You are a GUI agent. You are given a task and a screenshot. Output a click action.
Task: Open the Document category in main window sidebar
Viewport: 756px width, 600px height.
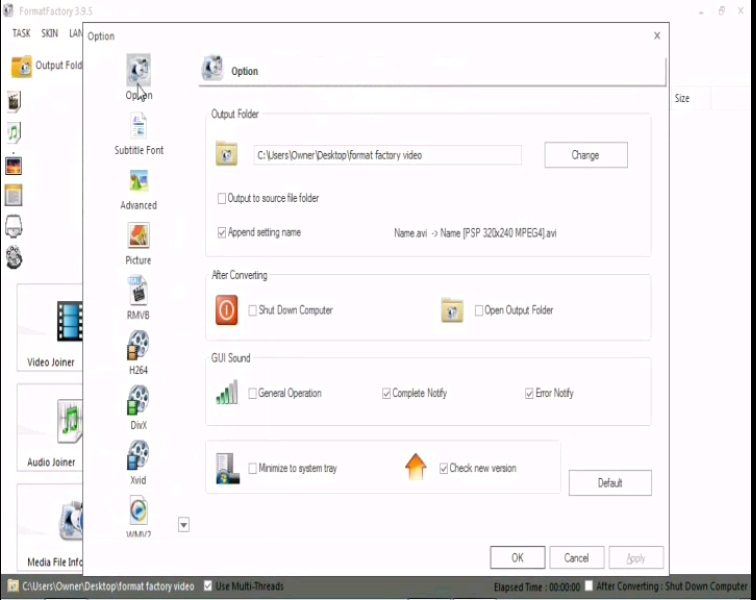14,195
